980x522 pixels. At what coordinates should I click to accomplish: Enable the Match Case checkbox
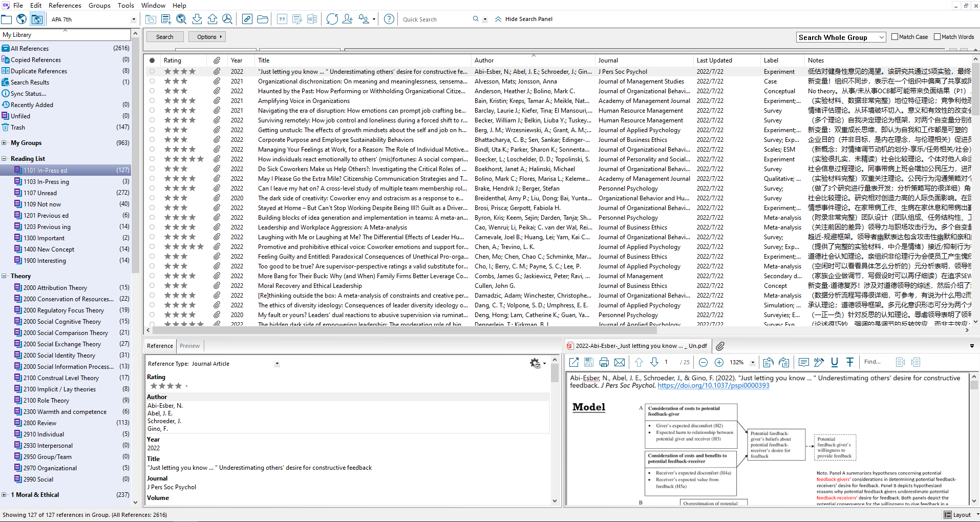895,37
